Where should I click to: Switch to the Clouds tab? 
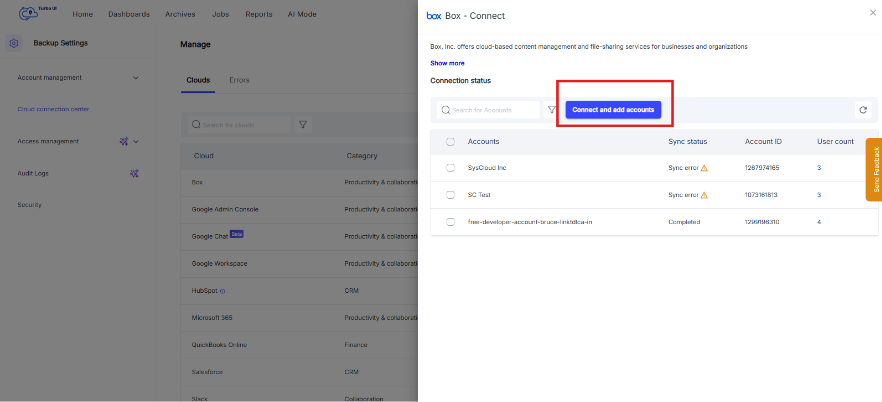[x=198, y=80]
